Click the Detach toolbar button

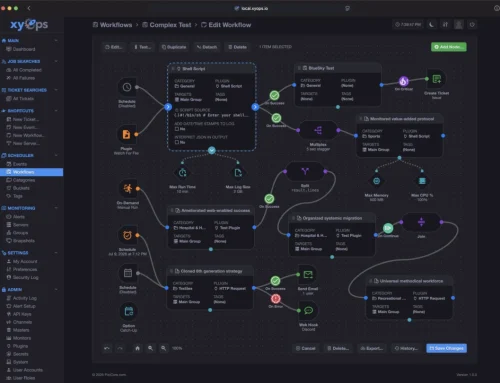click(x=207, y=47)
